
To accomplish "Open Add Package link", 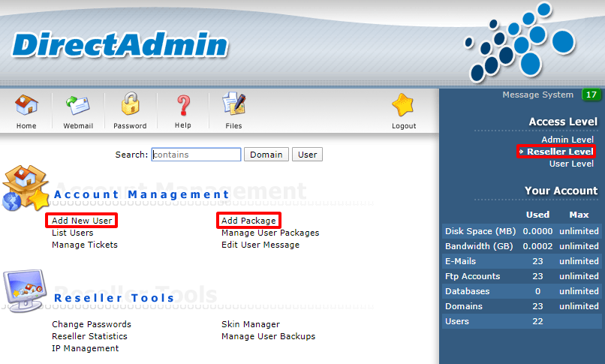I will [x=248, y=221].
